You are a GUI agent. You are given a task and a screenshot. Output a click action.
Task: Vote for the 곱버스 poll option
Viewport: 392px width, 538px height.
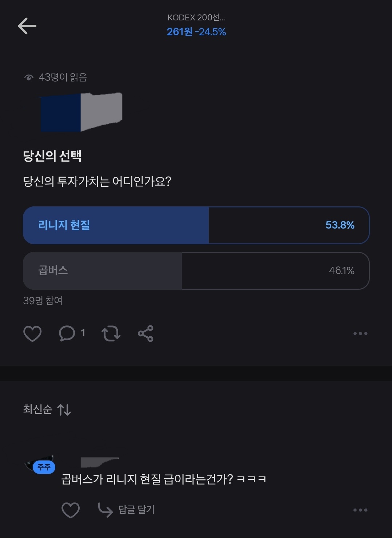[196, 271]
